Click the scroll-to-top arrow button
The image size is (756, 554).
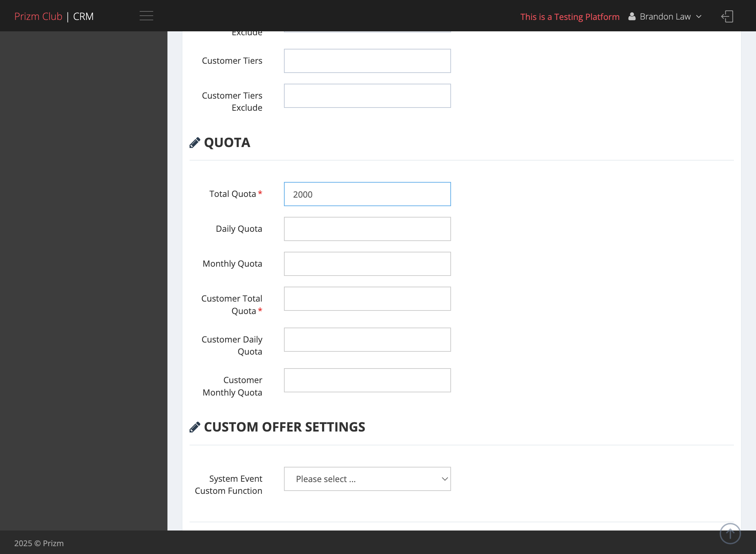point(730,533)
